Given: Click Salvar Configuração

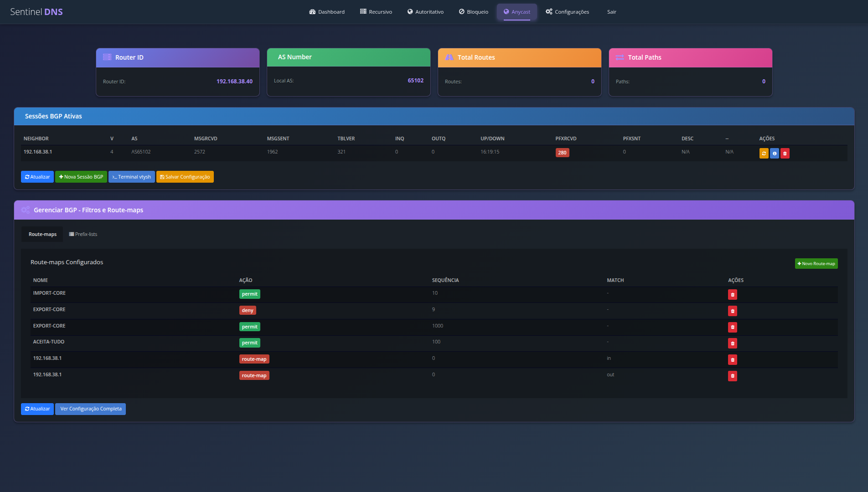Looking at the screenshot, I should 185,177.
